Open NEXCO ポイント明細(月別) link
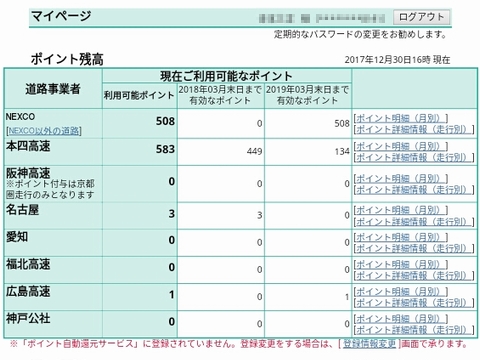Viewport: 480px width, 360px height. click(x=401, y=118)
